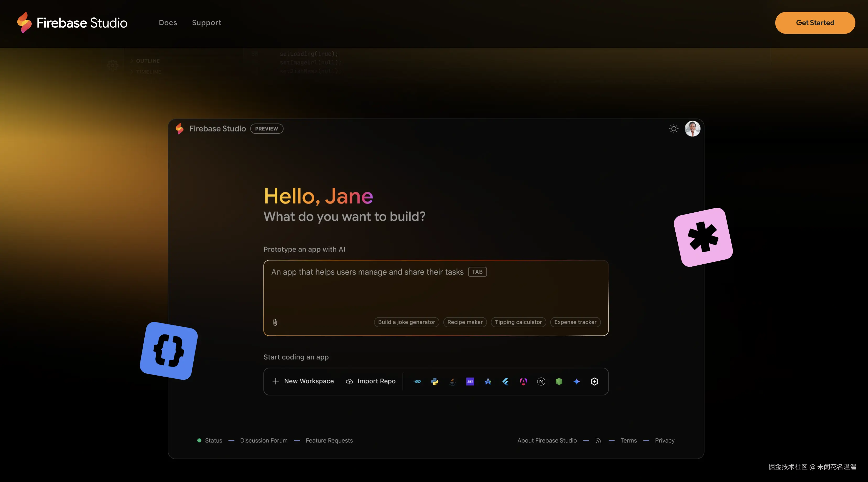Insert the 'Build a joke generator' suggestion
Viewport: 868px width, 482px height.
(x=406, y=322)
